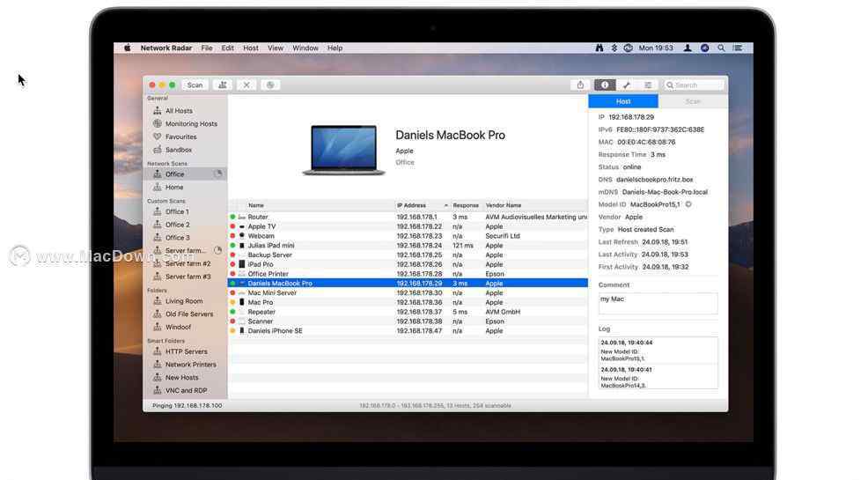The image size is (868, 480).
Task: Open Notification Center list icon in menu bar
Action: (738, 48)
